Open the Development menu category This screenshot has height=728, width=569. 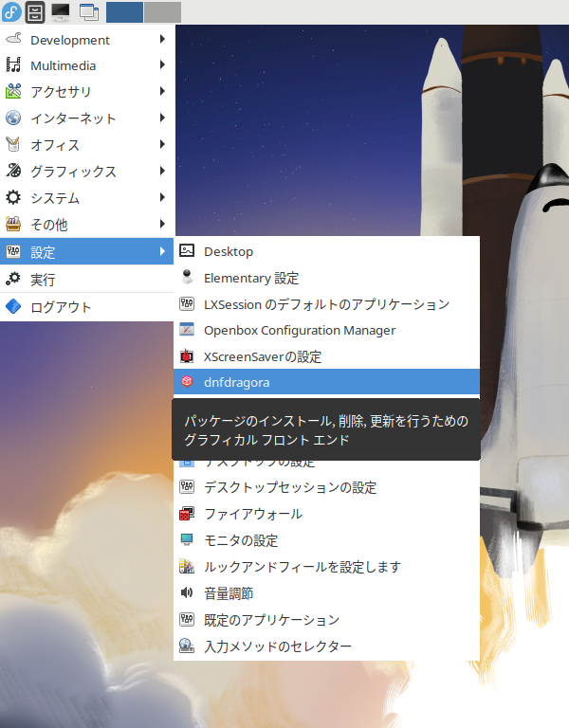pyautogui.click(x=87, y=40)
